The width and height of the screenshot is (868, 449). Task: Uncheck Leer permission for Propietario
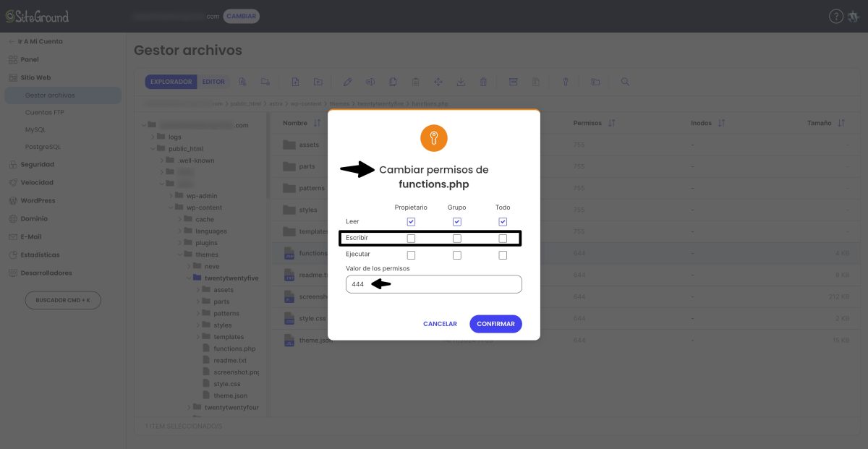click(x=411, y=221)
